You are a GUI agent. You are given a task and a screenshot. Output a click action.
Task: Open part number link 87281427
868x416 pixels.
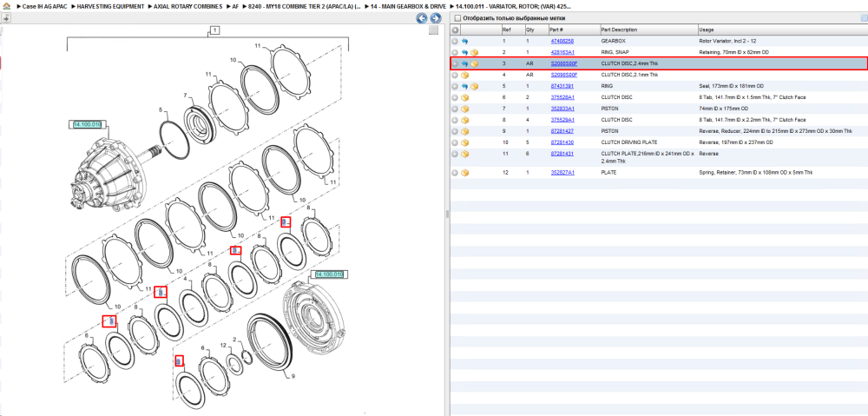(562, 131)
